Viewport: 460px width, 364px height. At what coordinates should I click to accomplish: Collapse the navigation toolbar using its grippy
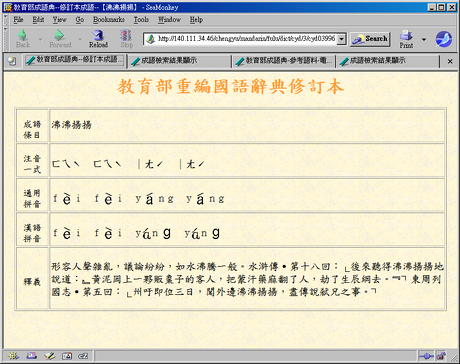click(6, 39)
